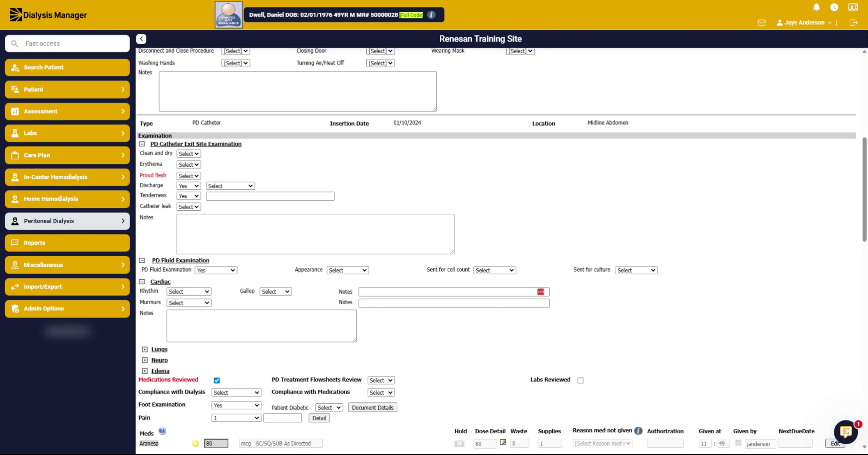Click the logout icon
Image resolution: width=868 pixels, height=455 pixels.
click(x=854, y=22)
